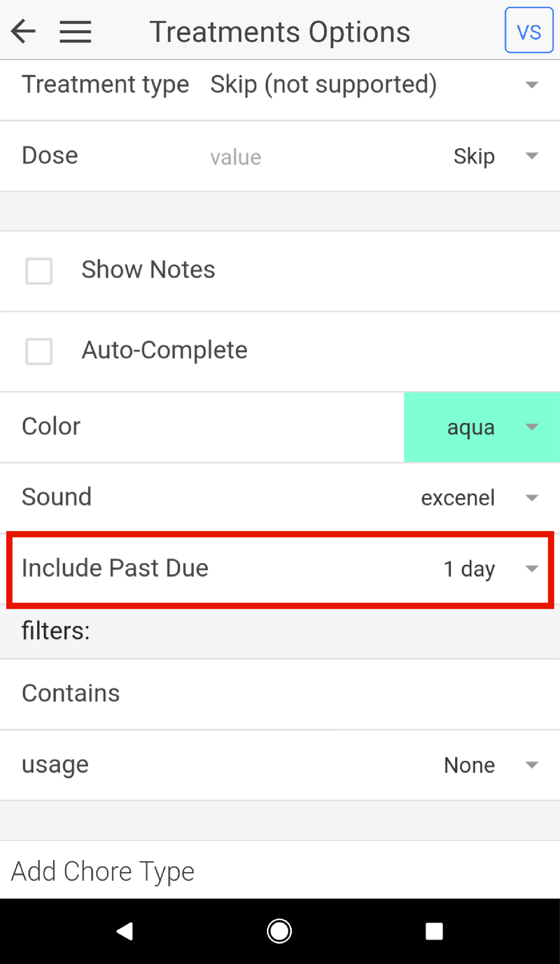Open the hamburger menu

click(75, 31)
